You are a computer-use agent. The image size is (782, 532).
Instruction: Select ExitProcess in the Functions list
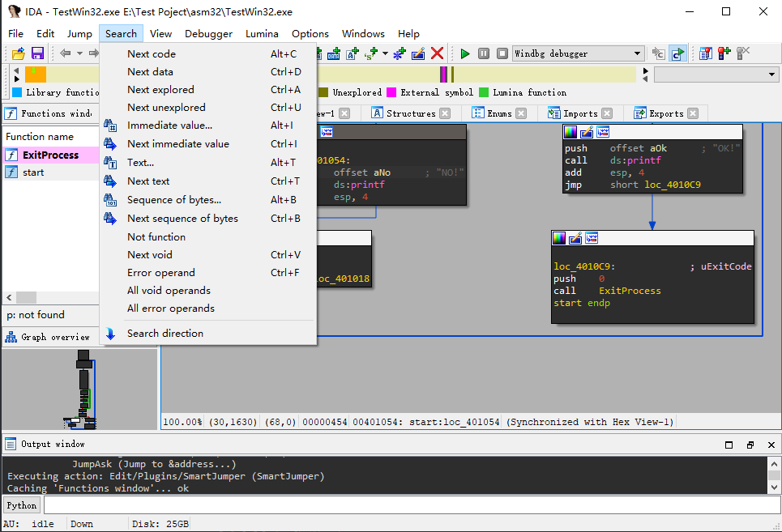click(x=51, y=155)
